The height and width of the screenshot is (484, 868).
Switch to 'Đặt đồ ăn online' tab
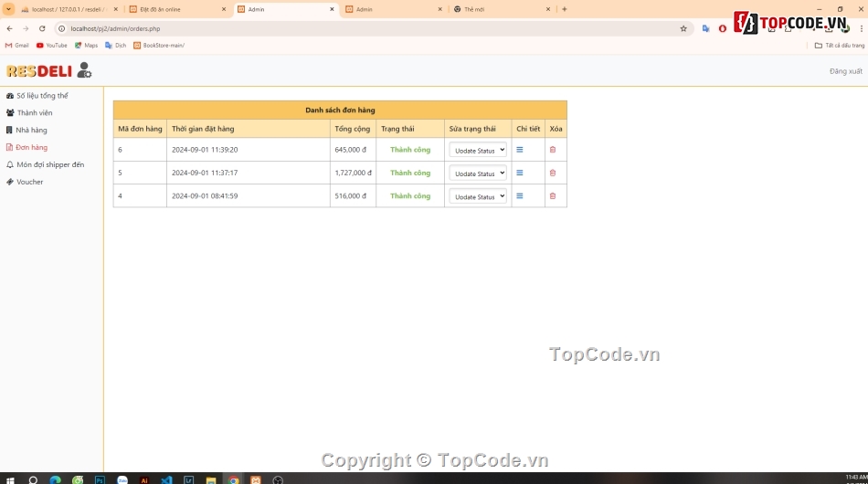tap(174, 9)
